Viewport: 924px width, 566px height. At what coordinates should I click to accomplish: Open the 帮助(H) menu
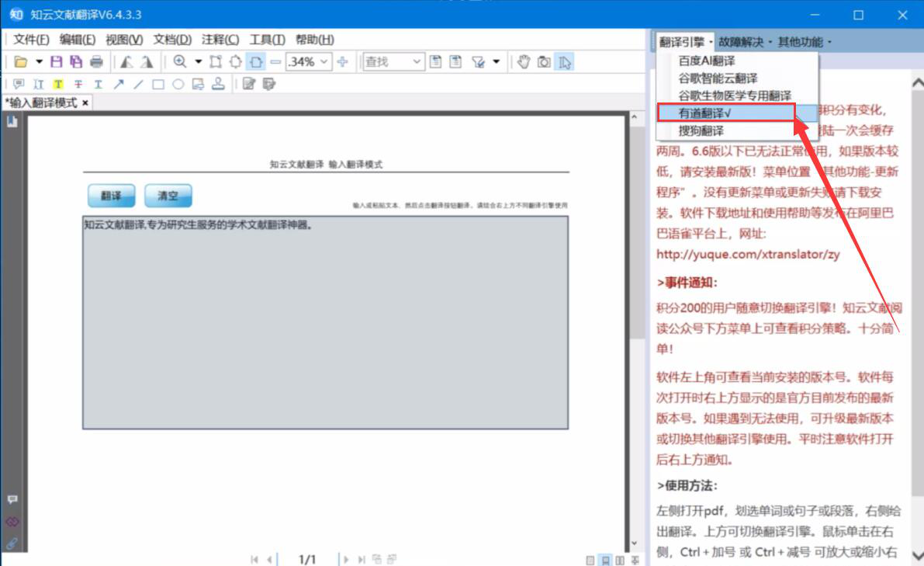(x=315, y=40)
